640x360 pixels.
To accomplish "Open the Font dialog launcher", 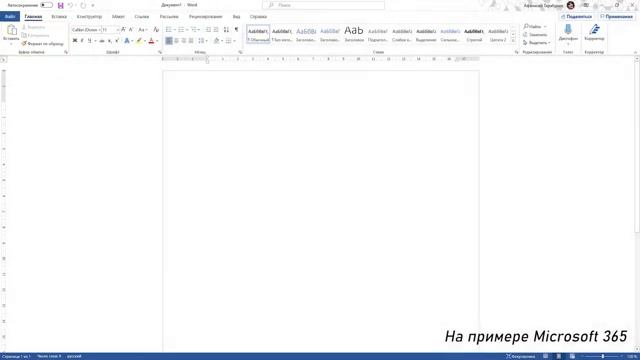I will (160, 52).
